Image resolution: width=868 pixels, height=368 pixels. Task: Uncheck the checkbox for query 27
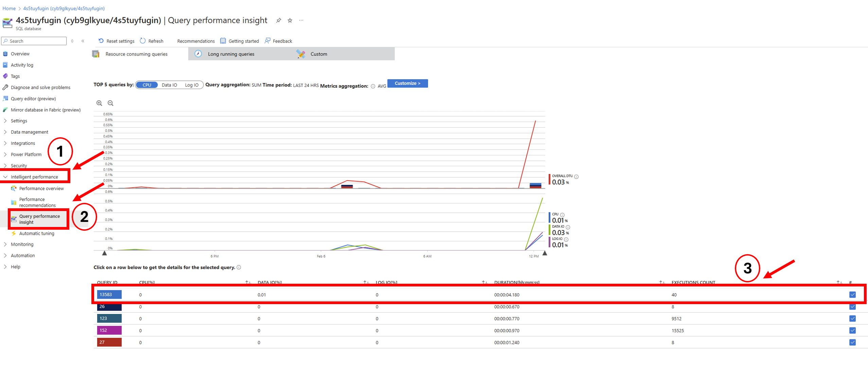coord(852,342)
